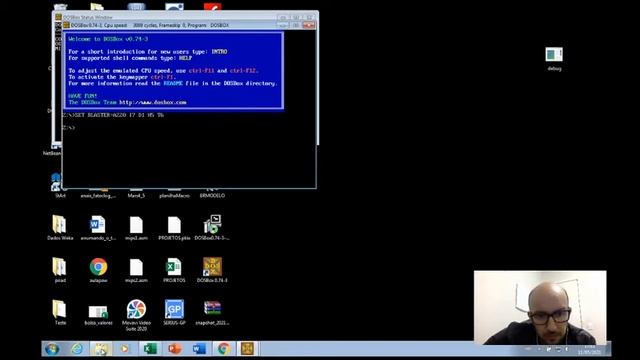Open PowerPoint from the taskbar

tap(174, 349)
